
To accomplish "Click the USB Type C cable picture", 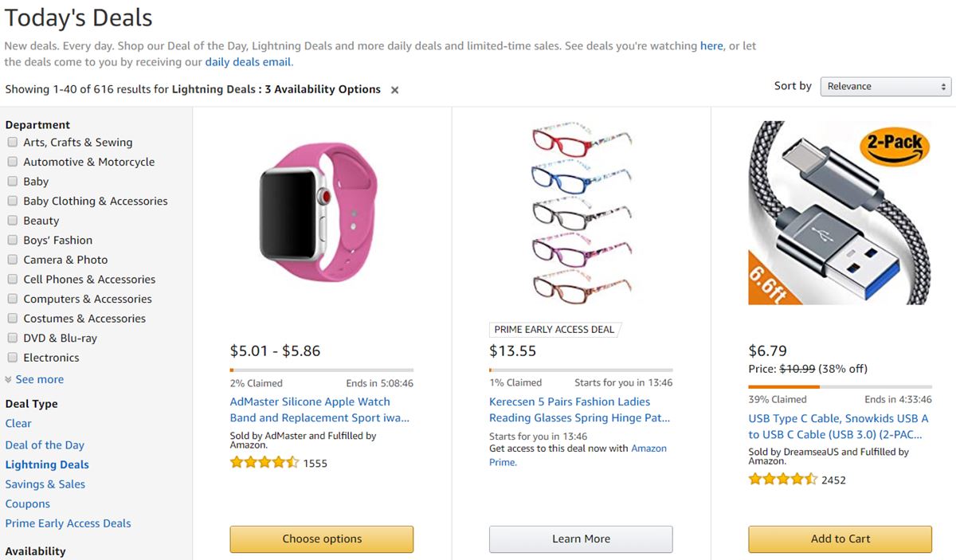I will pyautogui.click(x=840, y=213).
